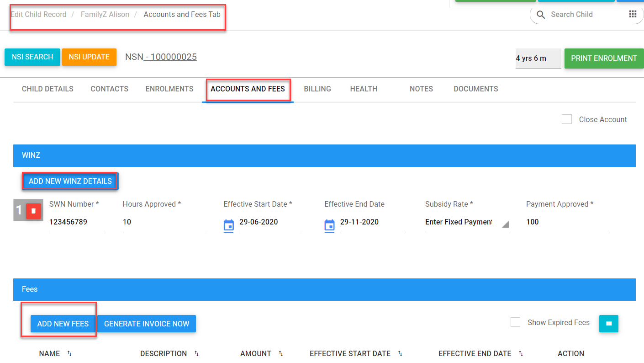Toggle sorting on the Name column
The height and width of the screenshot is (363, 644).
point(69,353)
